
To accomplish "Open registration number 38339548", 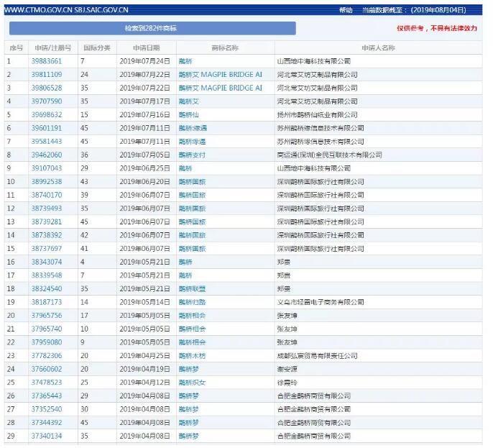I will pyautogui.click(x=47, y=275).
